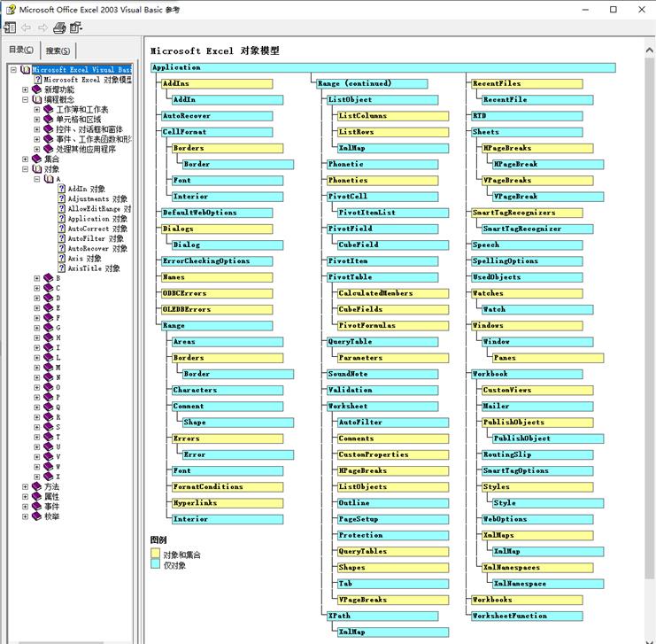Click the book icon beside letter W
656x644 pixels.
tap(49, 467)
